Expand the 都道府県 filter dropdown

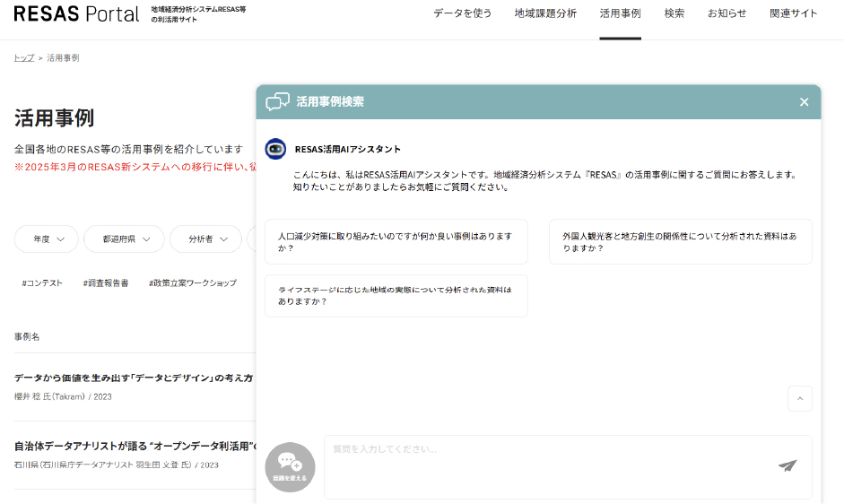(125, 239)
